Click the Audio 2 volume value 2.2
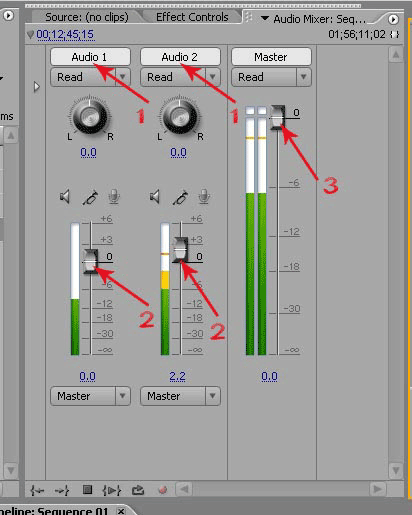Viewport: 412px width, 515px height. (177, 376)
